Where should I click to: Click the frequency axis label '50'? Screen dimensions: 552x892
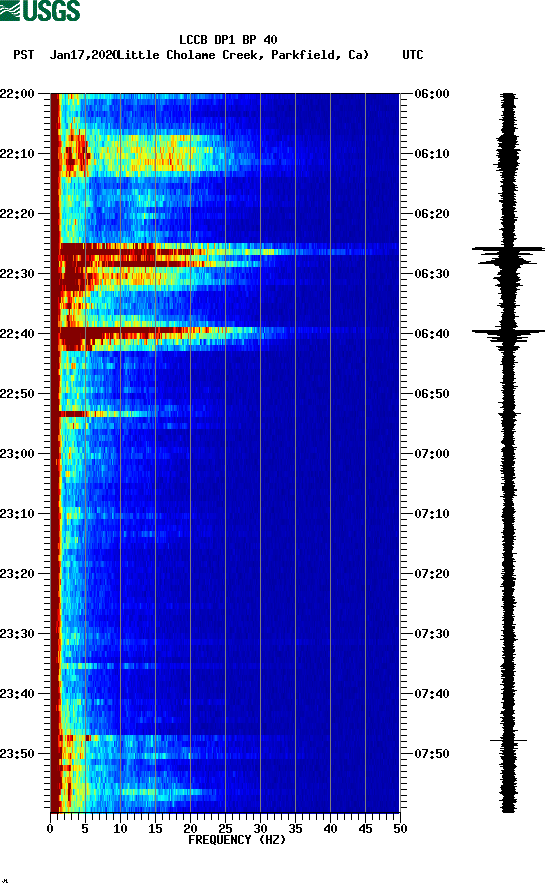[400, 829]
